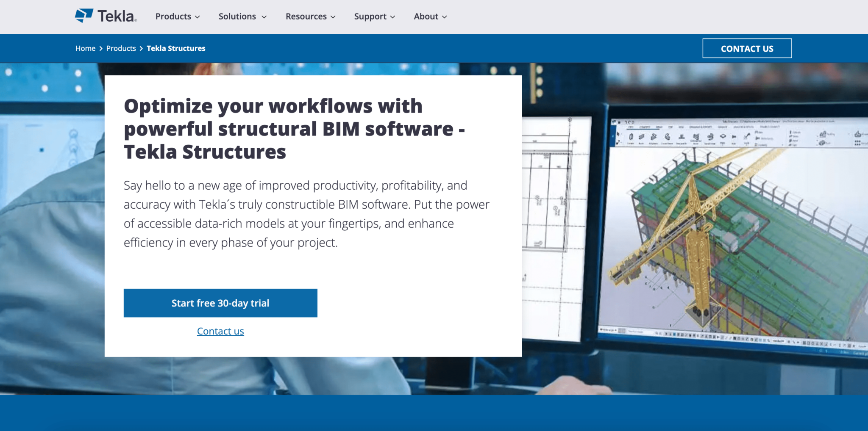Start the free 30-day trial
Image resolution: width=868 pixels, height=431 pixels.
[x=220, y=303]
